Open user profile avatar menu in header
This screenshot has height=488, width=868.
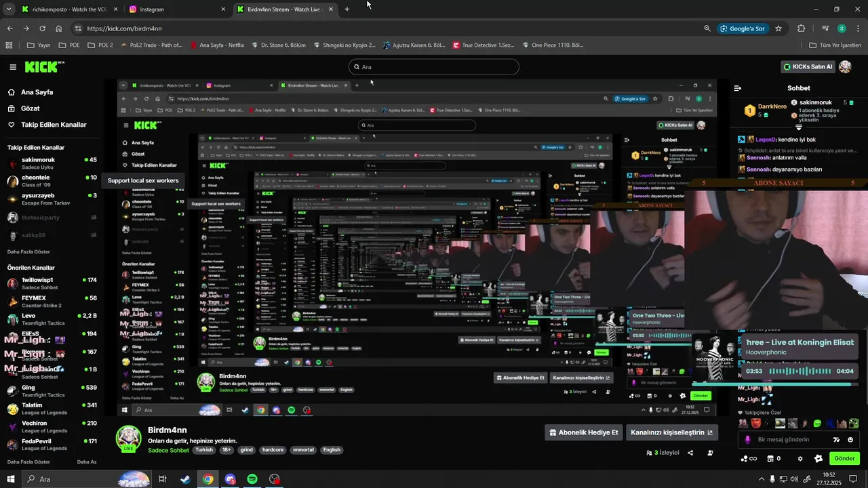(845, 66)
